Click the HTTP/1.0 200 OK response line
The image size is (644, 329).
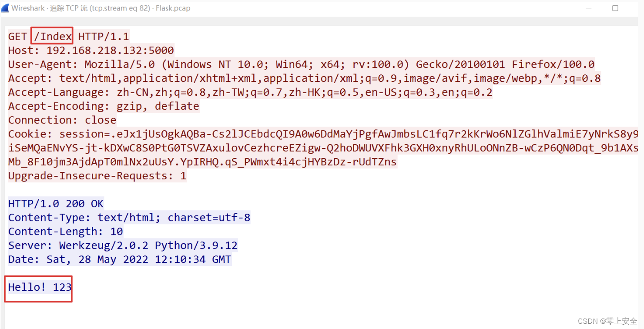click(x=56, y=204)
